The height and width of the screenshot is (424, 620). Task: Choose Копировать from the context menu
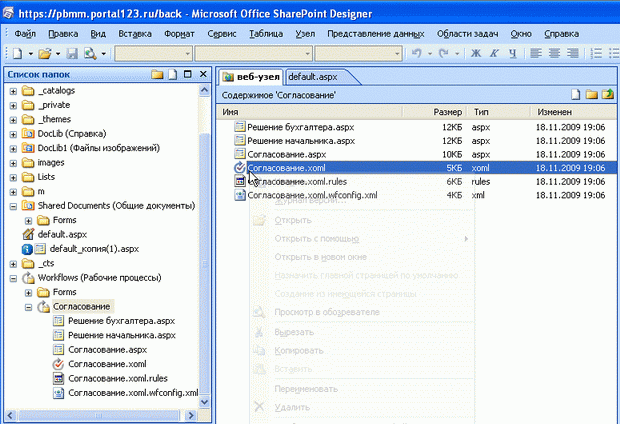[x=294, y=352]
